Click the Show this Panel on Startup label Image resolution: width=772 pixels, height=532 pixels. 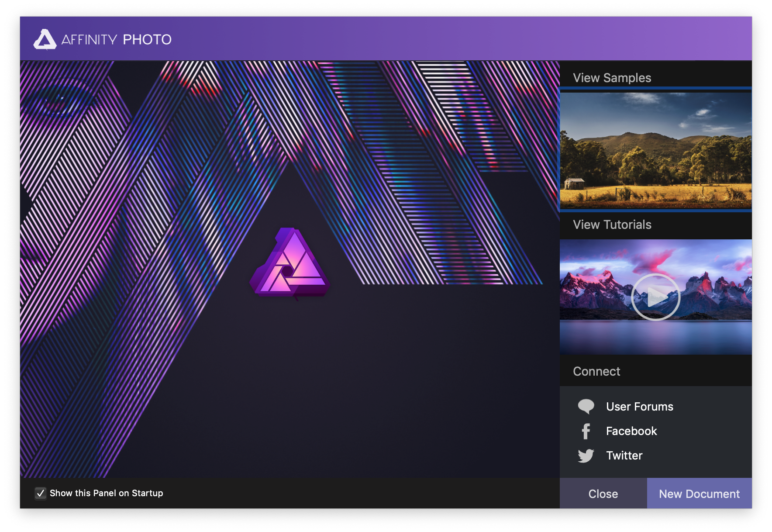tap(107, 493)
